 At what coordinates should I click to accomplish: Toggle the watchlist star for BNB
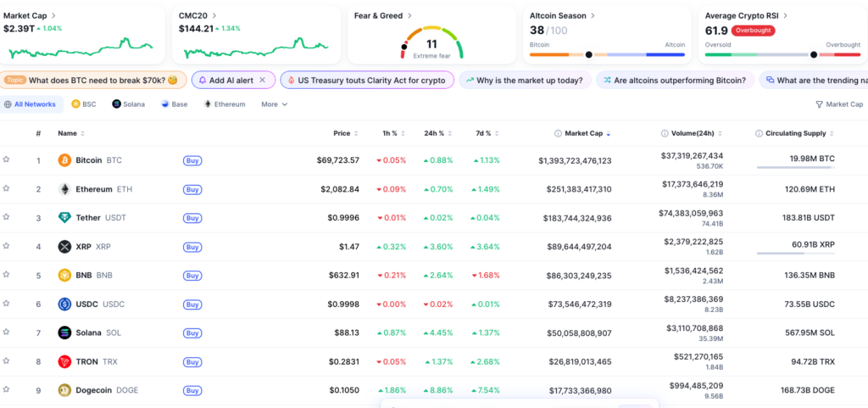pyautogui.click(x=6, y=275)
